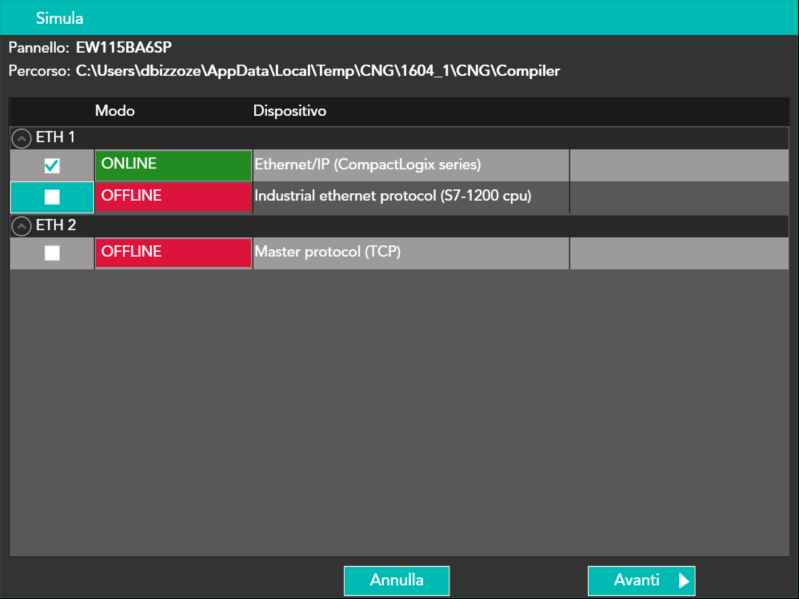Select the Industrial ethernet protocol (S7-1200 cpu) name

tap(393, 196)
